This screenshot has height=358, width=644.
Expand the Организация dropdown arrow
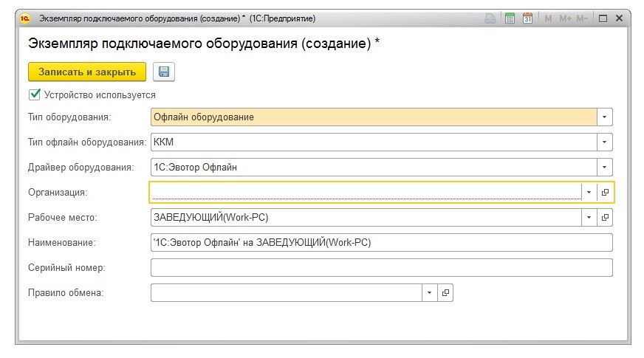589,192
